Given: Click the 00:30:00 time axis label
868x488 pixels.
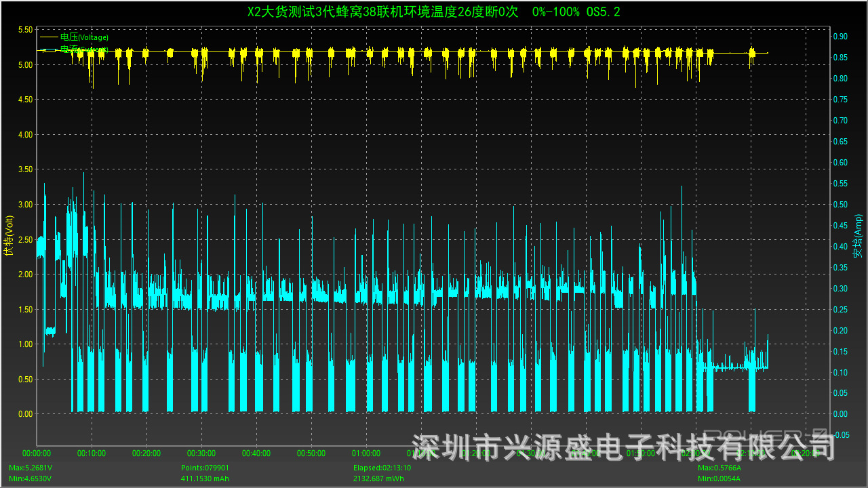Looking at the screenshot, I should (201, 453).
